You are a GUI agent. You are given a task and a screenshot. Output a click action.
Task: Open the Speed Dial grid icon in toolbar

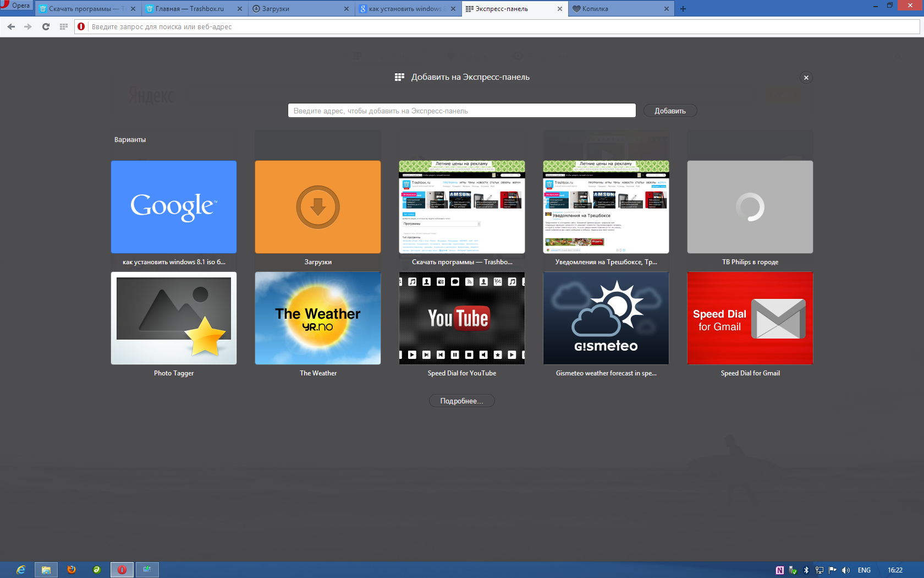click(63, 26)
